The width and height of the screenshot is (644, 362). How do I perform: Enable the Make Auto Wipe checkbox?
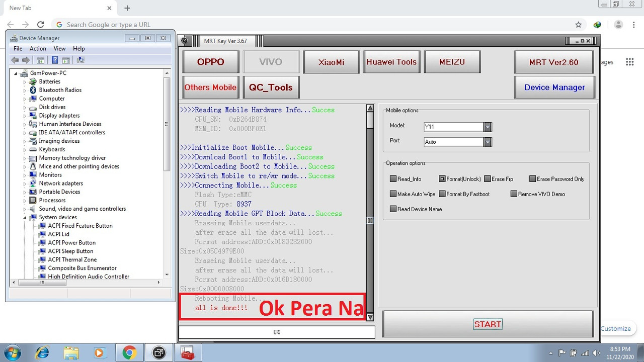[393, 194]
